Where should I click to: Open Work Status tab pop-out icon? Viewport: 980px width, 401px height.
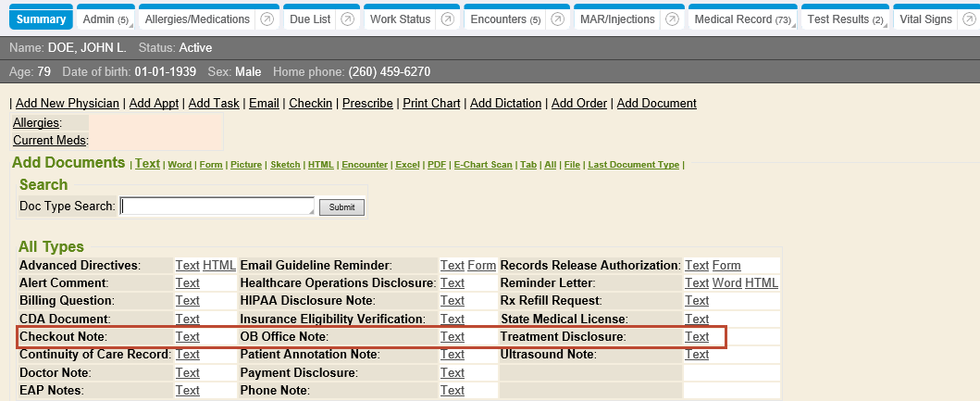[x=448, y=19]
